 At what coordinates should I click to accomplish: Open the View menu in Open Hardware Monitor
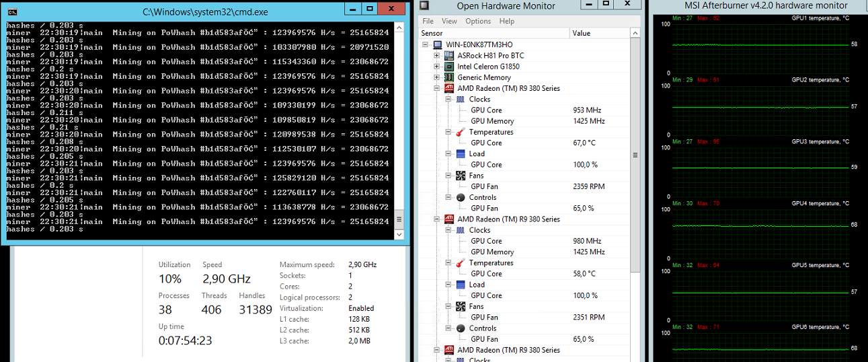tap(449, 21)
